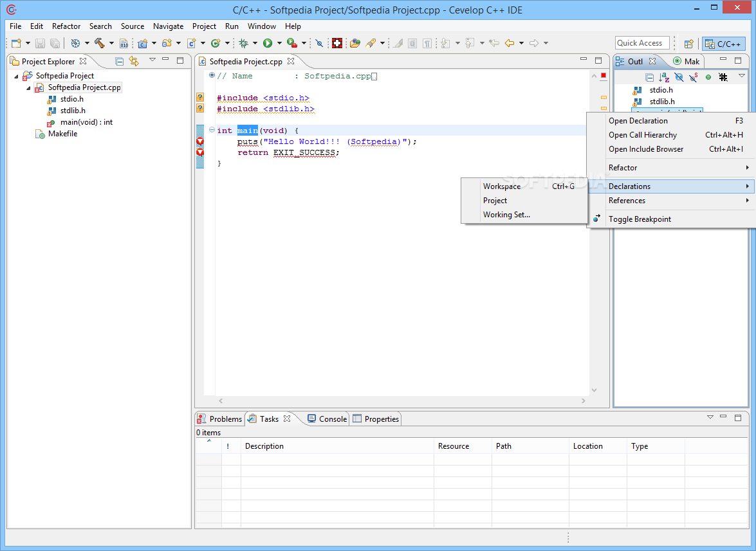Switch to the Console tab

pos(327,419)
